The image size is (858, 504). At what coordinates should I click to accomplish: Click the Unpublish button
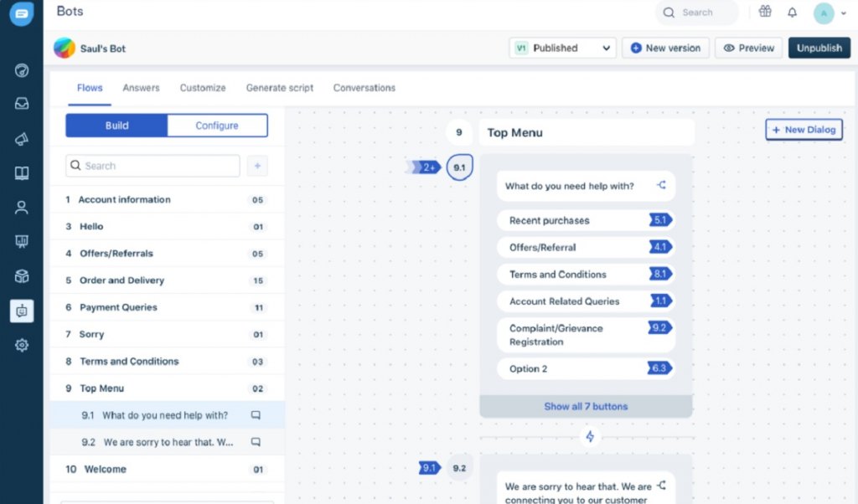(x=819, y=48)
